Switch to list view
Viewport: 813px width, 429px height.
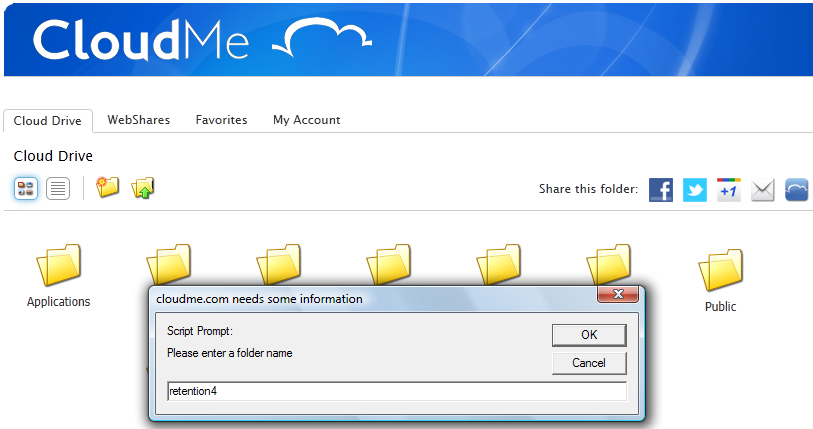58,188
